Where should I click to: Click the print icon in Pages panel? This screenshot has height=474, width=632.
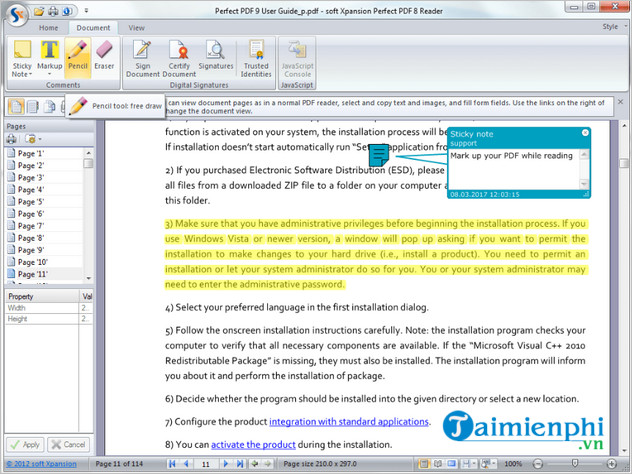12,139
